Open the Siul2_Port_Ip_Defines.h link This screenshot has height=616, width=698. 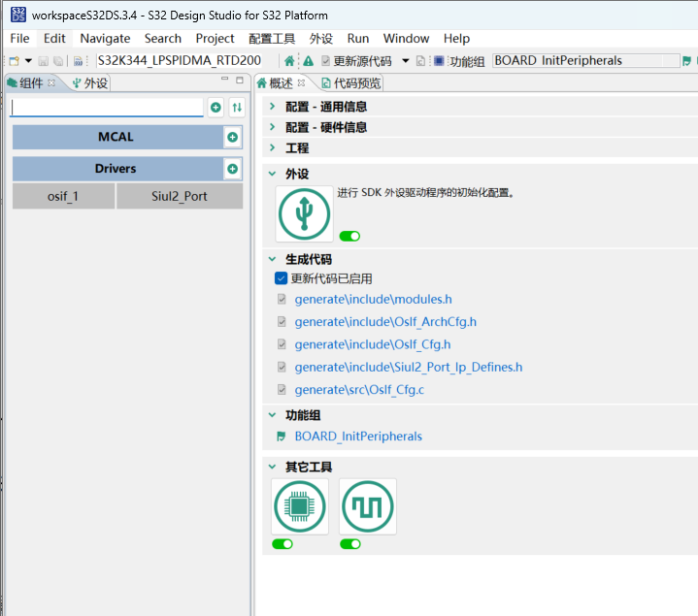pyautogui.click(x=408, y=368)
